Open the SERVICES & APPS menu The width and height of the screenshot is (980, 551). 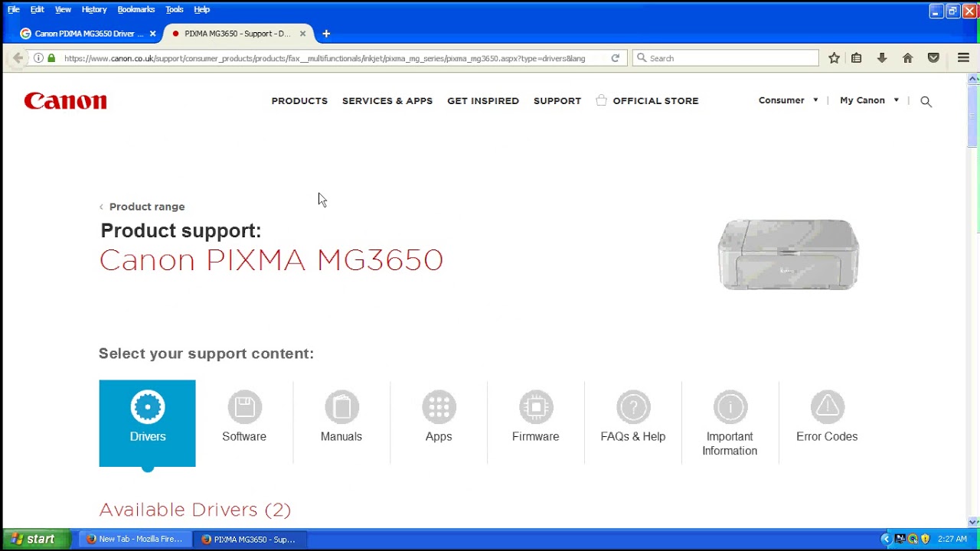387,101
